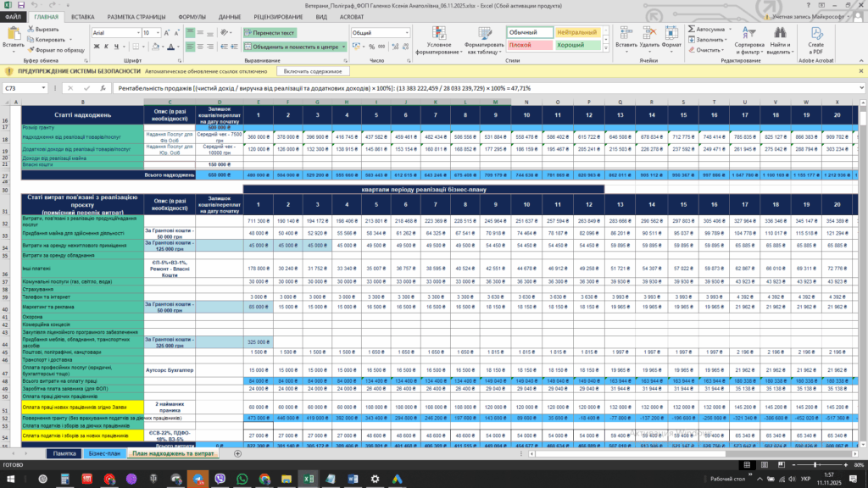This screenshot has height=488, width=868.
Task: Toggle italic (К) formatting
Action: (x=107, y=47)
